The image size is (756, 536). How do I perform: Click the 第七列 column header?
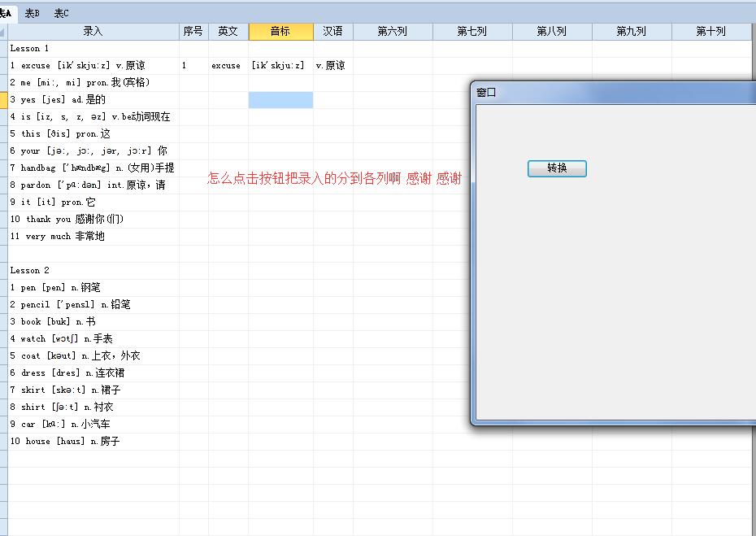pyautogui.click(x=472, y=31)
